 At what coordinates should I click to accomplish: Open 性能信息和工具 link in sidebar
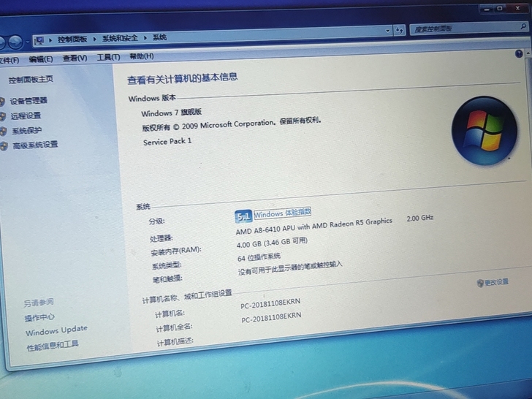pos(53,346)
